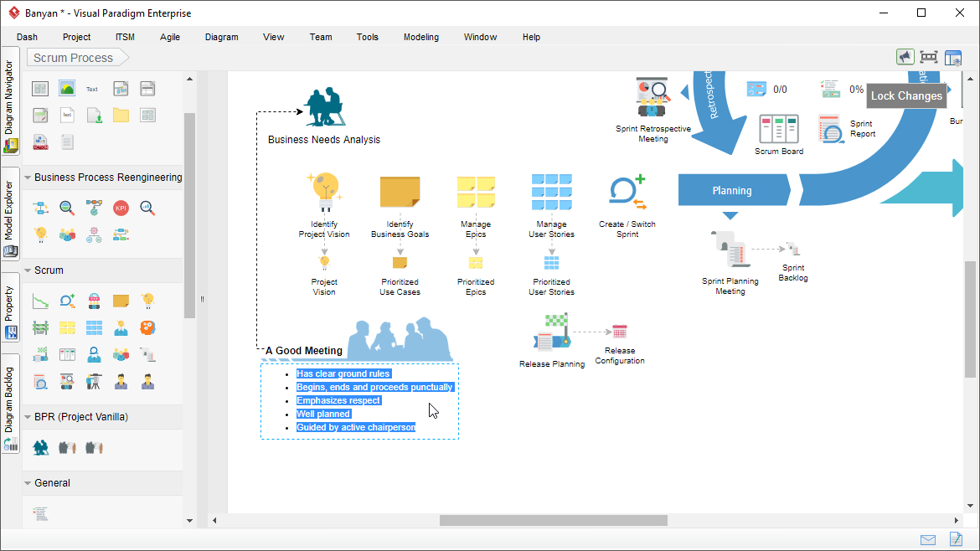This screenshot has width=980, height=551.
Task: Click the canvas horizontal scroll-right arrow
Action: pyautogui.click(x=957, y=520)
